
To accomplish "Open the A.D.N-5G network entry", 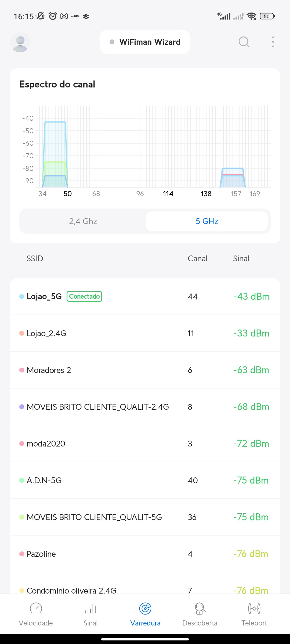I will [x=145, y=480].
